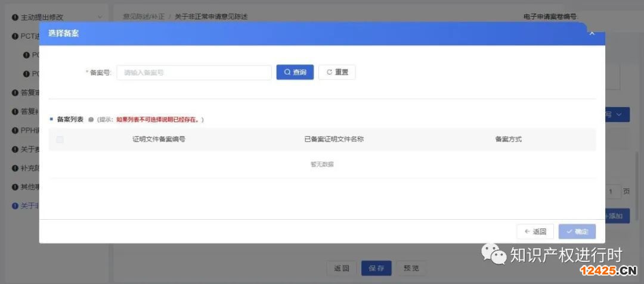The width and height of the screenshot is (644, 284).
Task: Click the 返回 button inside the dialog
Action: (535, 232)
